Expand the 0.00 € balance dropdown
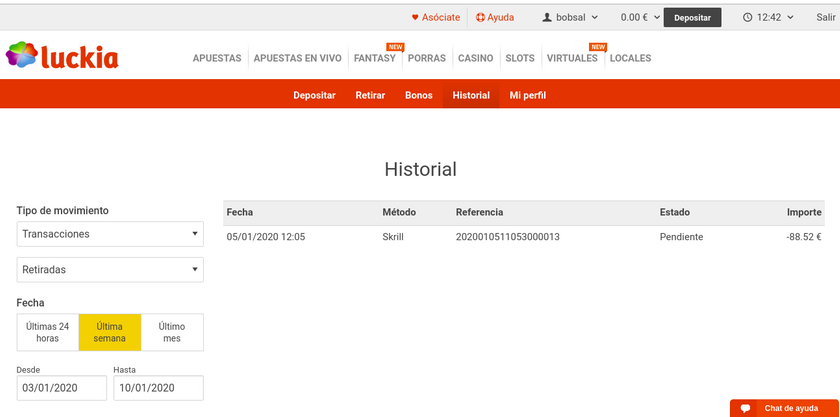 click(x=640, y=17)
